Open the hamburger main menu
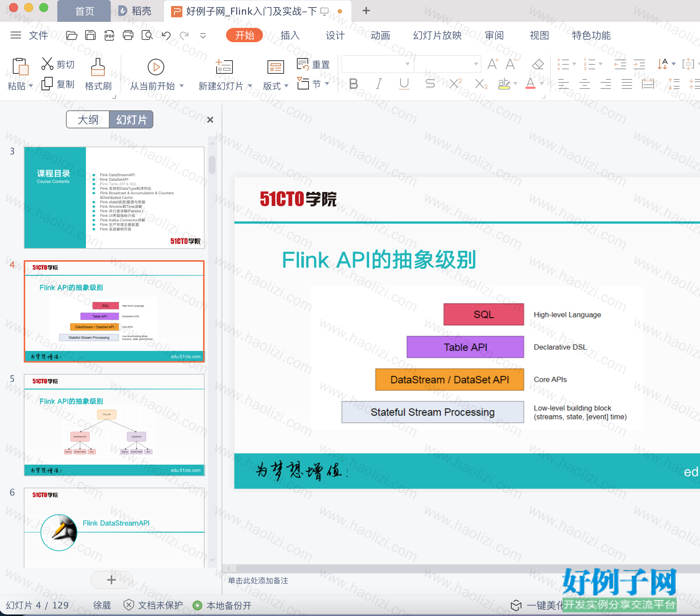700x616 pixels. [15, 35]
